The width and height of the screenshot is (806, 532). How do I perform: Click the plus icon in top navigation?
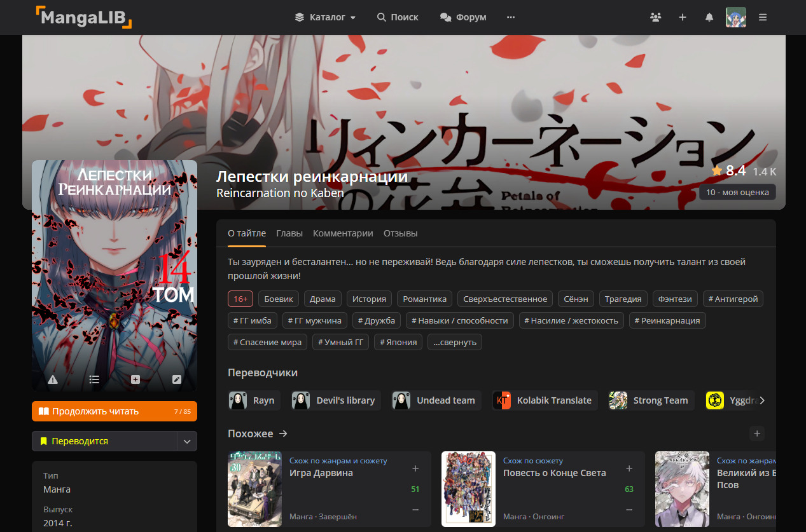[683, 17]
